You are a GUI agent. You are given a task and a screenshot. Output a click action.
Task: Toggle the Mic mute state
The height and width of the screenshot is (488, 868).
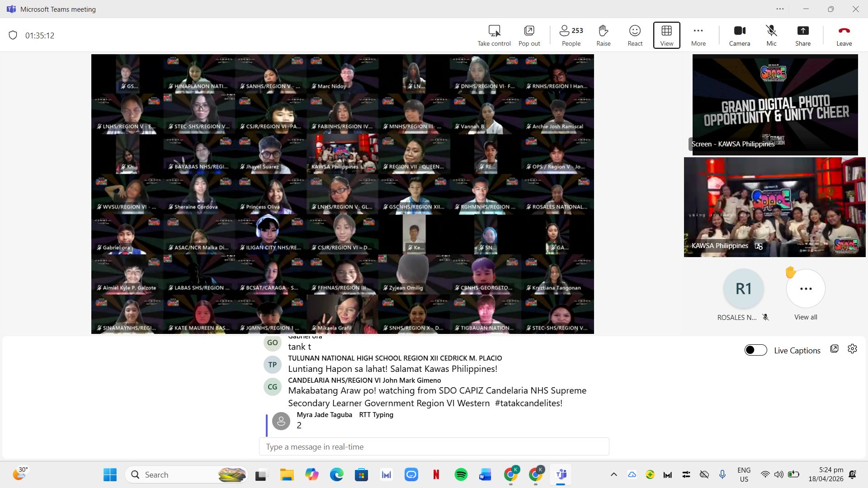771,35
